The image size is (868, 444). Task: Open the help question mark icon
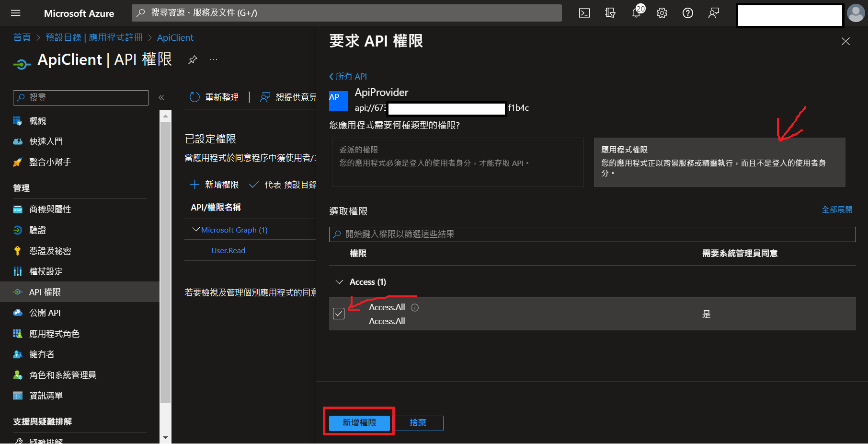688,13
